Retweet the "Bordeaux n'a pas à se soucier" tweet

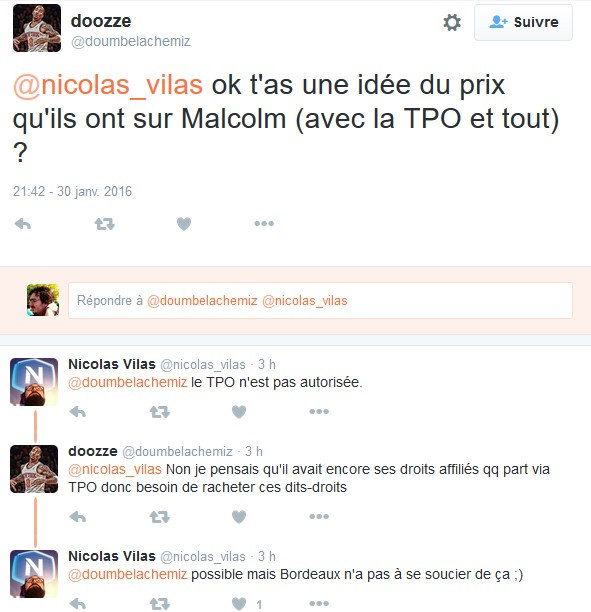[160, 604]
